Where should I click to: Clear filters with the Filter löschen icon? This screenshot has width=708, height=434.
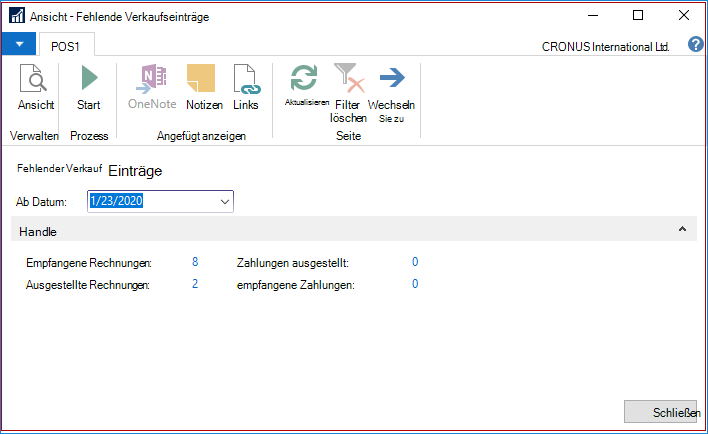pyautogui.click(x=349, y=78)
